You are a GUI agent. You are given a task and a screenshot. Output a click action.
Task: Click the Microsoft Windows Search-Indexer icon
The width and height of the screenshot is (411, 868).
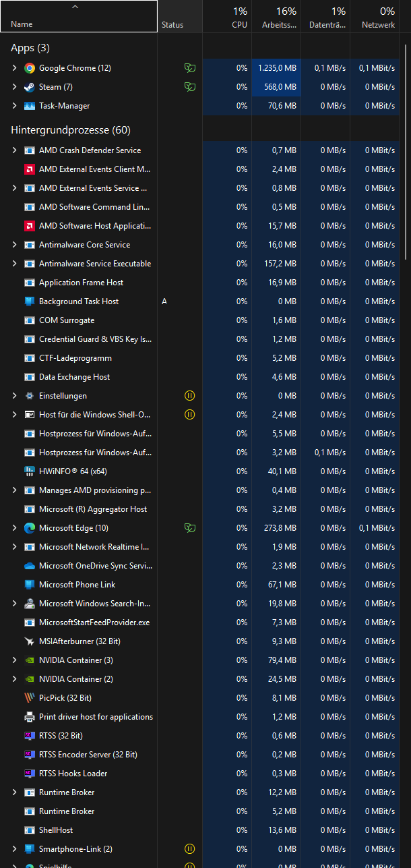tap(30, 604)
